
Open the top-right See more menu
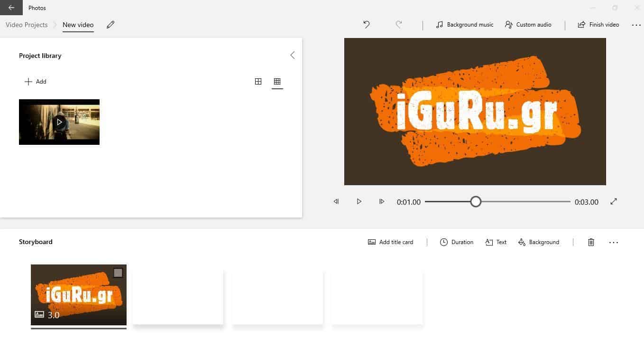pos(636,25)
